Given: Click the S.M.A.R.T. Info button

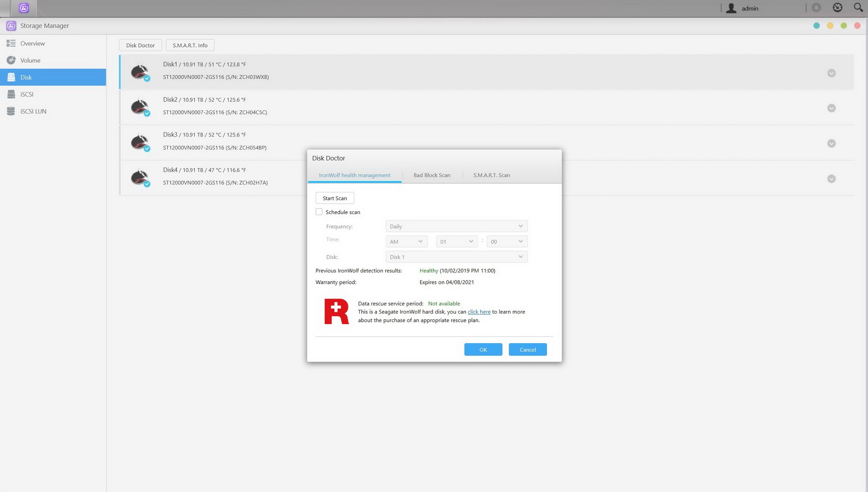Looking at the screenshot, I should point(190,45).
